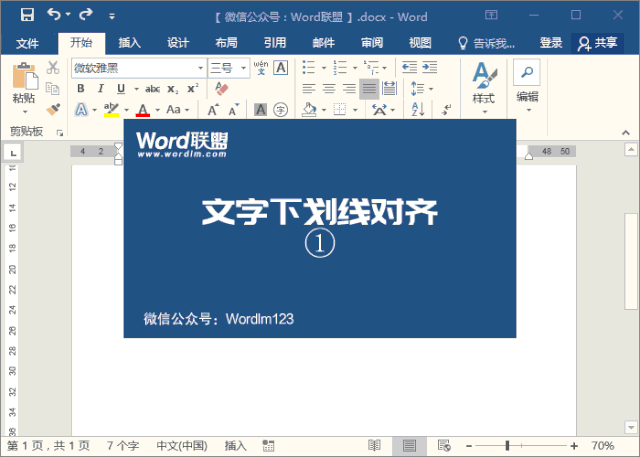Switch to Web Layout view in status bar
This screenshot has height=457, width=640.
pos(444,445)
